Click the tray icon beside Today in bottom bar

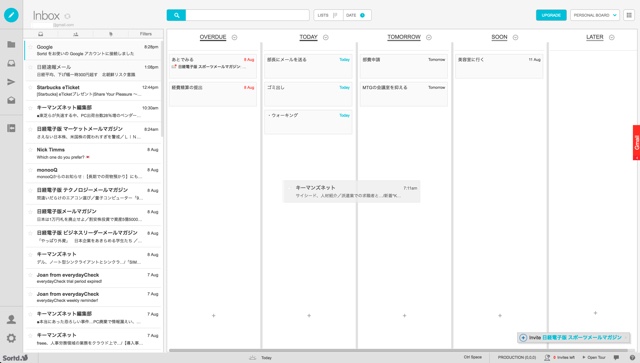[x=253, y=358]
